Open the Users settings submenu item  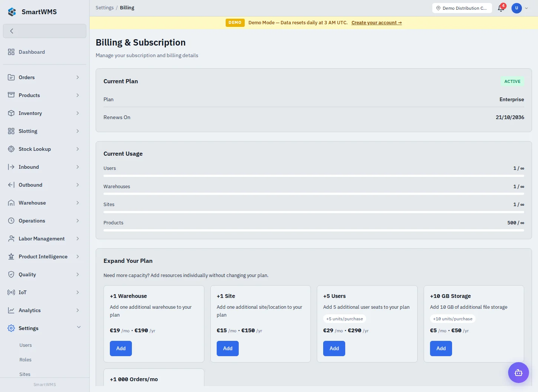[x=25, y=345]
